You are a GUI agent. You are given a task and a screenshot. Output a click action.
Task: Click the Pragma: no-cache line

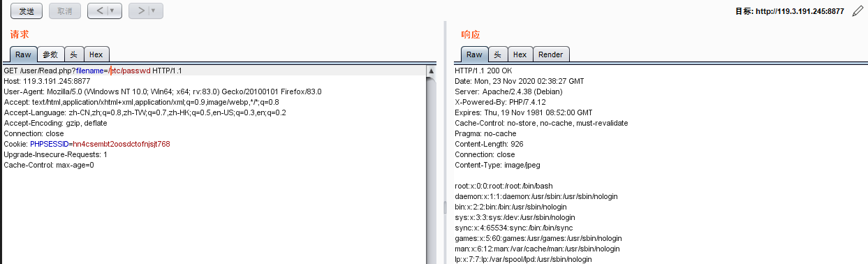485,133
